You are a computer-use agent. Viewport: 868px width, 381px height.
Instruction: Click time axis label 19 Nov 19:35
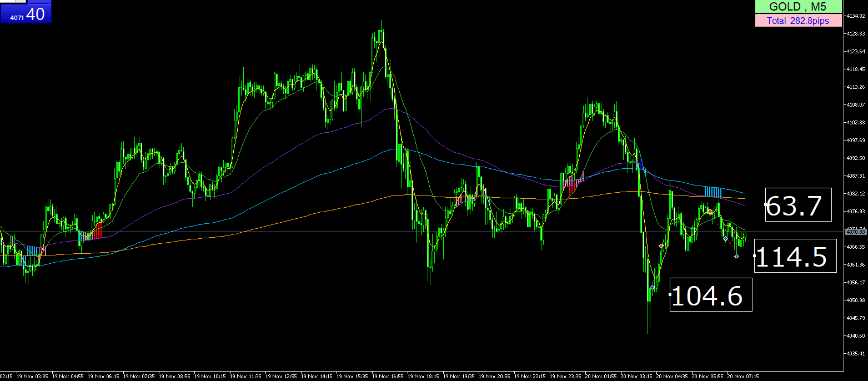pos(459,376)
